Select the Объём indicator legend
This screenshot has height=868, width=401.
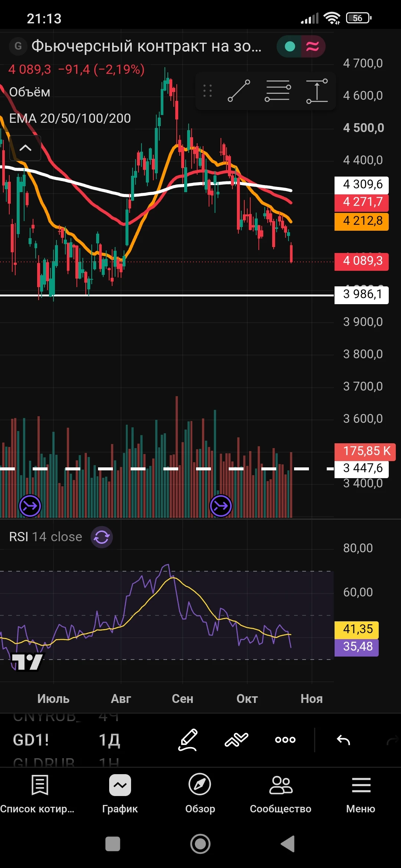30,92
